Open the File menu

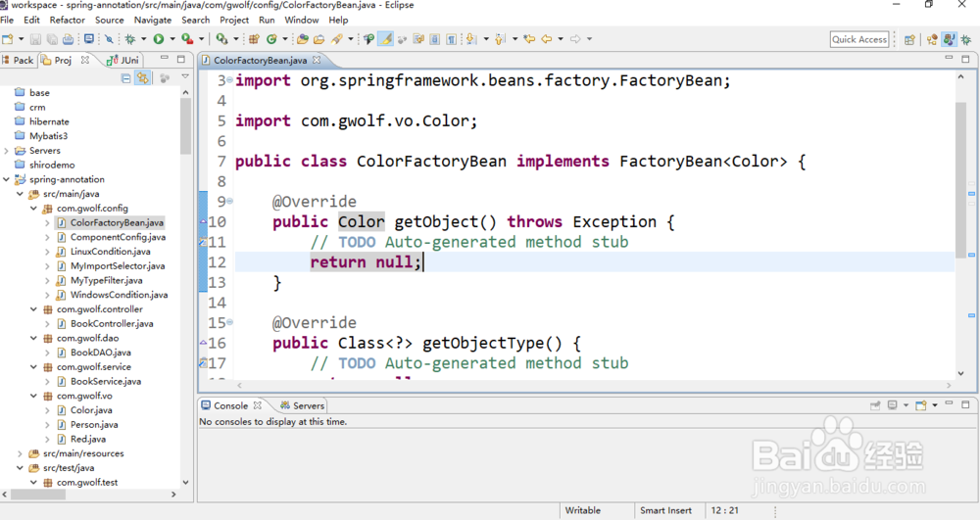(x=7, y=20)
